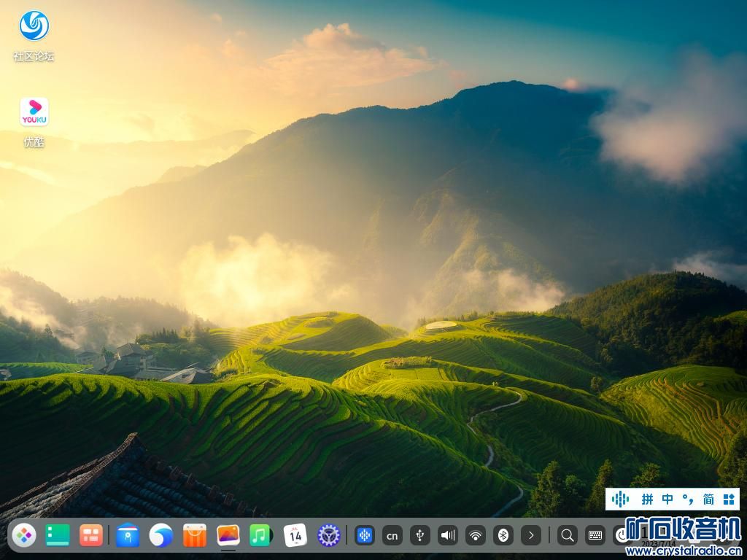Screen dimensions: 747x560
Task: Toggle 中 Chinese/English input mode
Action: point(667,499)
